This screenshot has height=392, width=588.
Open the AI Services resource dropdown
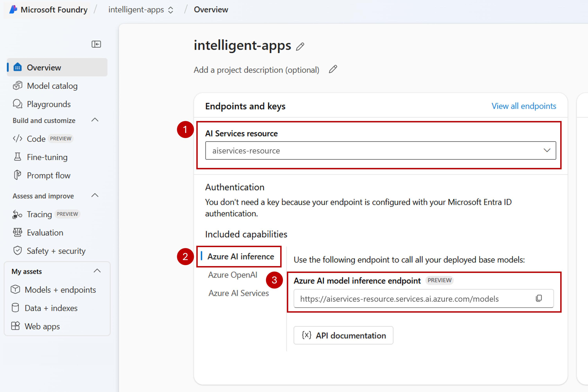[381, 151]
